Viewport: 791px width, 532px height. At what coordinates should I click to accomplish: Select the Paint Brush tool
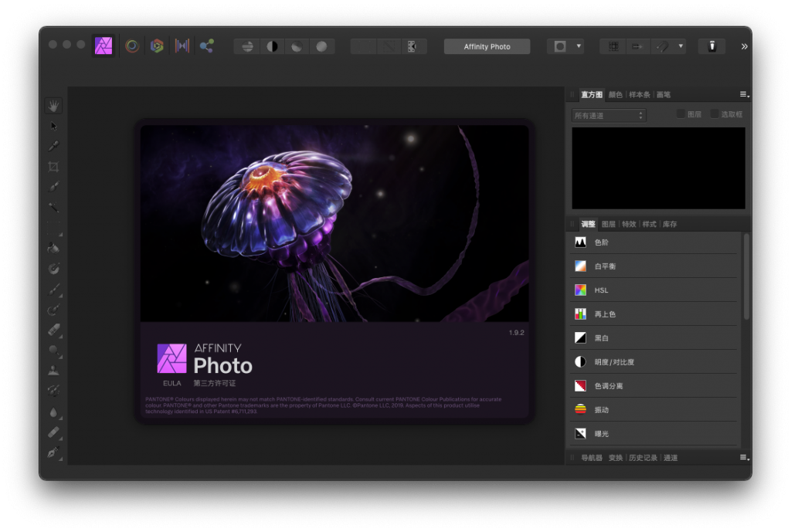(x=53, y=289)
